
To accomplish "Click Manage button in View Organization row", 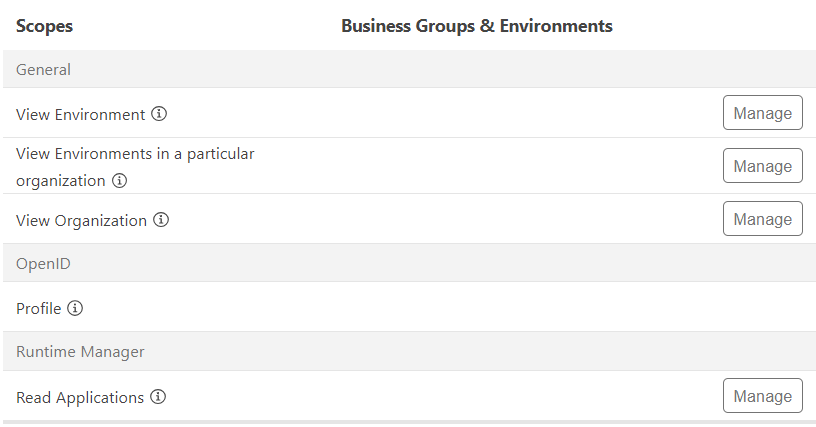I will coord(762,218).
